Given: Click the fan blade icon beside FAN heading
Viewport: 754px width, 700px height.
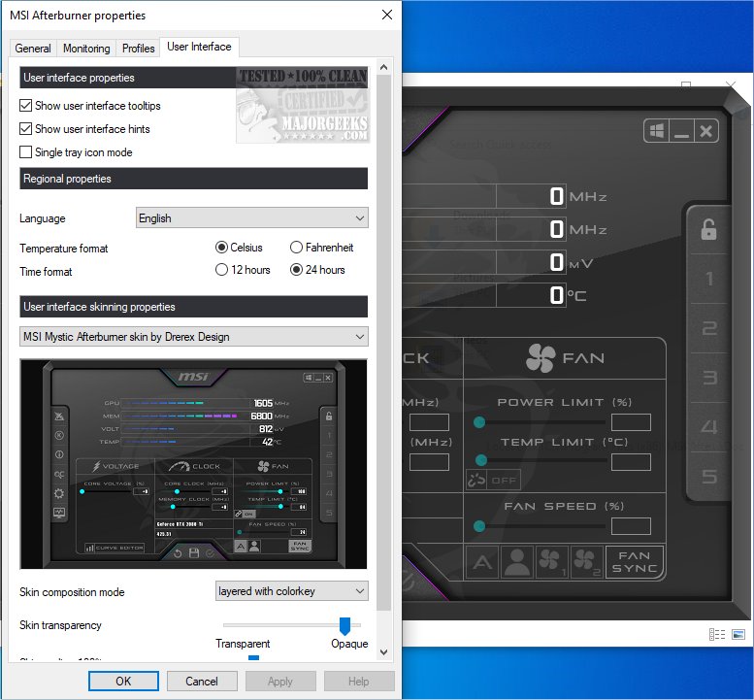Looking at the screenshot, I should pyautogui.click(x=541, y=358).
